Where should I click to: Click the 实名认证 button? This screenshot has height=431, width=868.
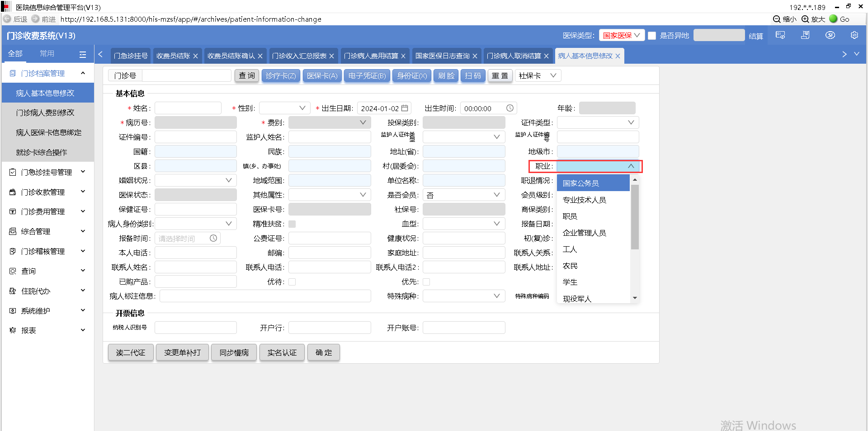[282, 352]
